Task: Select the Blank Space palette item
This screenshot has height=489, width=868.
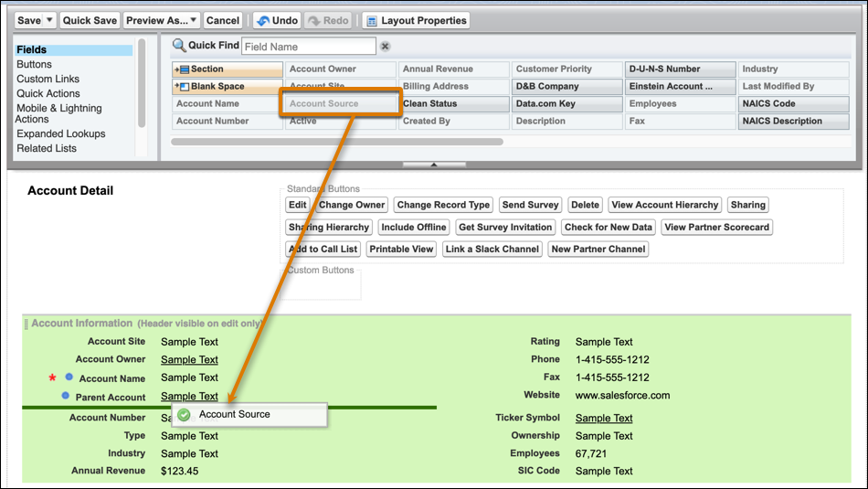Action: tap(228, 87)
